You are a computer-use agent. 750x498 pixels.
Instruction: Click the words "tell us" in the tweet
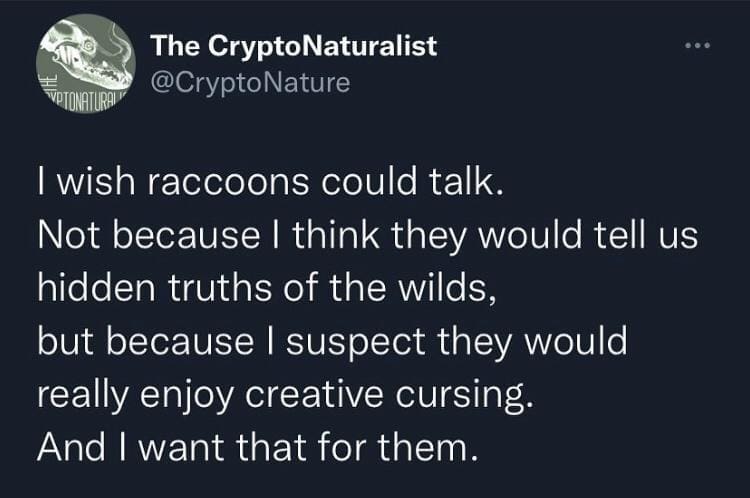tap(659, 237)
